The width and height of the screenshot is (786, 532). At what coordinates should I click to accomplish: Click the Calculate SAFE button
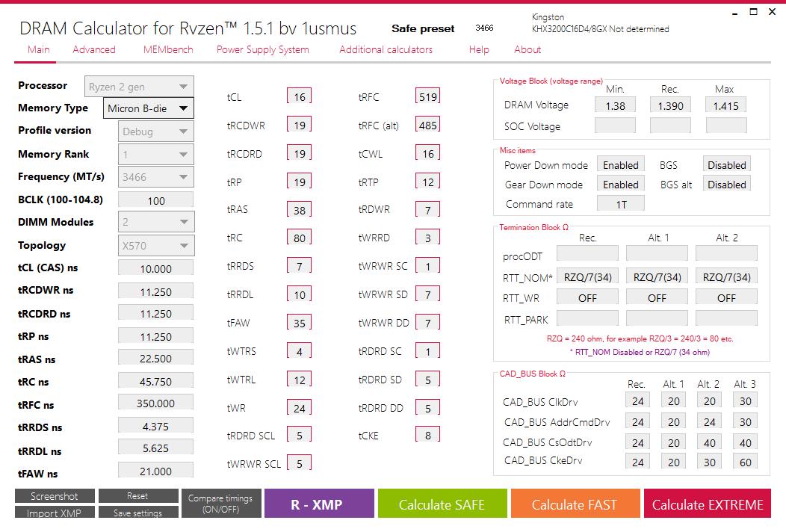tap(442, 504)
